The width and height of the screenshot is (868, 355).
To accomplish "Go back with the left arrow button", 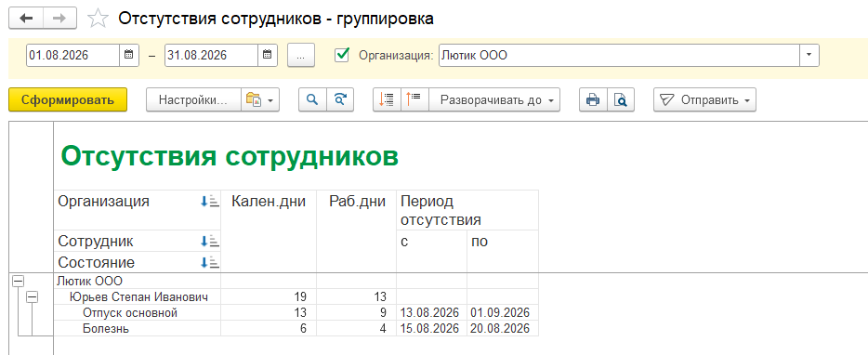I will click(26, 19).
